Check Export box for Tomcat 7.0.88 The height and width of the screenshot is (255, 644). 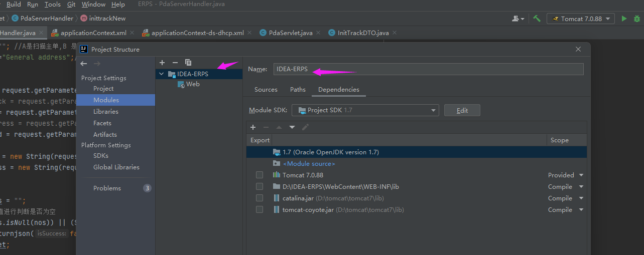click(x=260, y=175)
